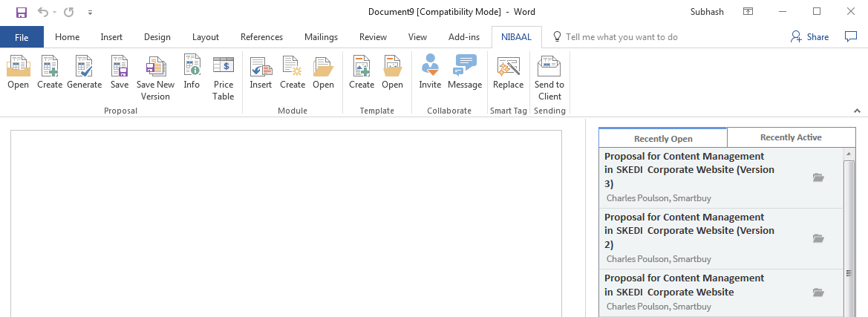
Task: Click Replace smart tag
Action: [508, 72]
